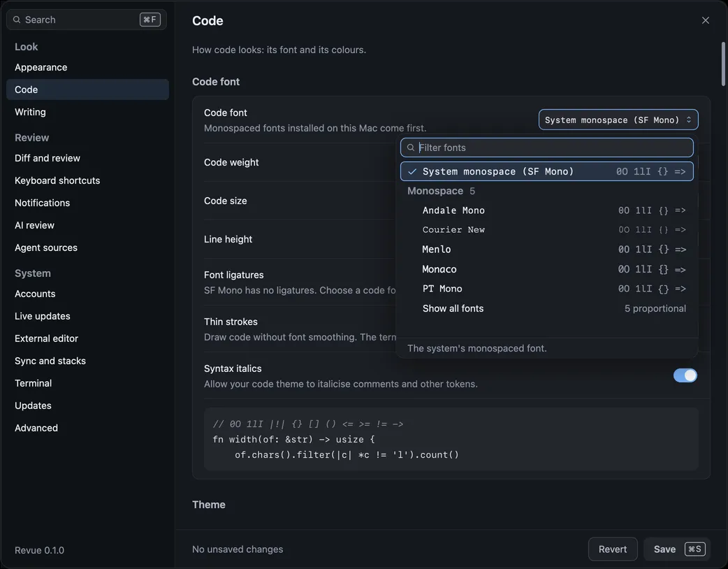Click 'The system's monospaced font.' description

pyautogui.click(x=476, y=348)
